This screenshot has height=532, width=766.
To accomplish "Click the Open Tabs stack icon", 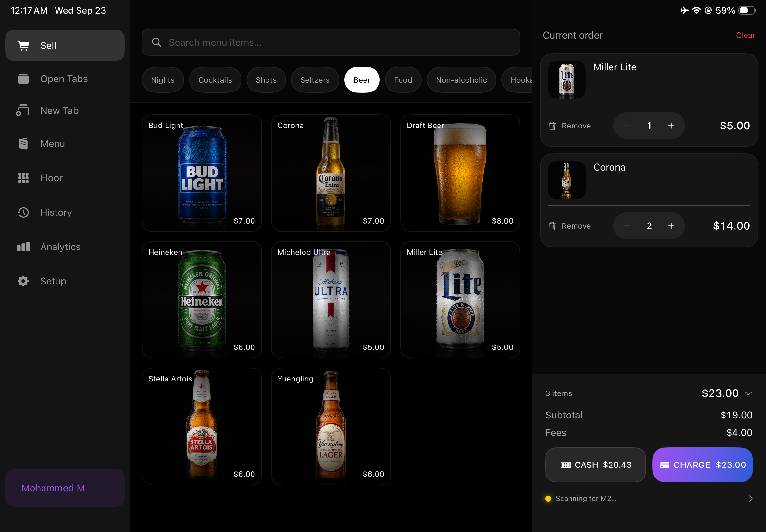I will pos(23,78).
